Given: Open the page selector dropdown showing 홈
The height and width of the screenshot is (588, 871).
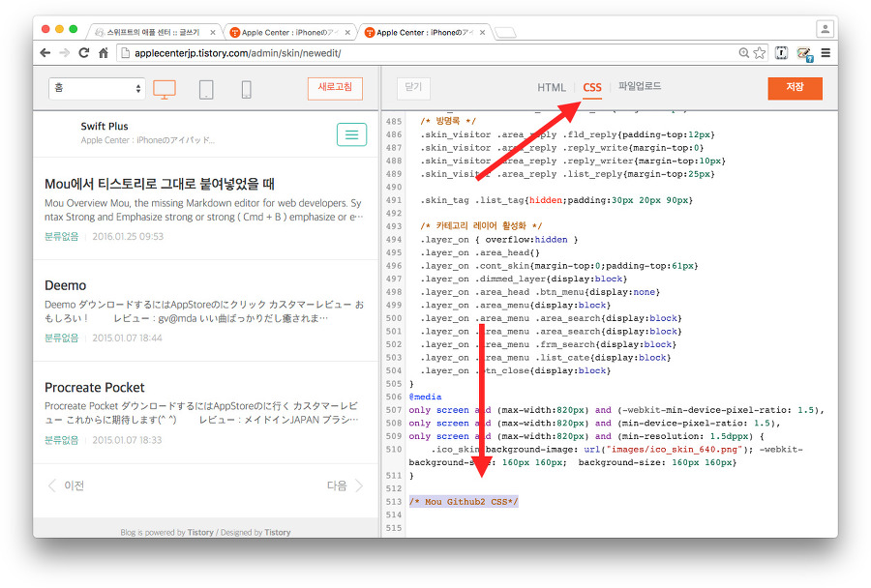Looking at the screenshot, I should [x=97, y=88].
